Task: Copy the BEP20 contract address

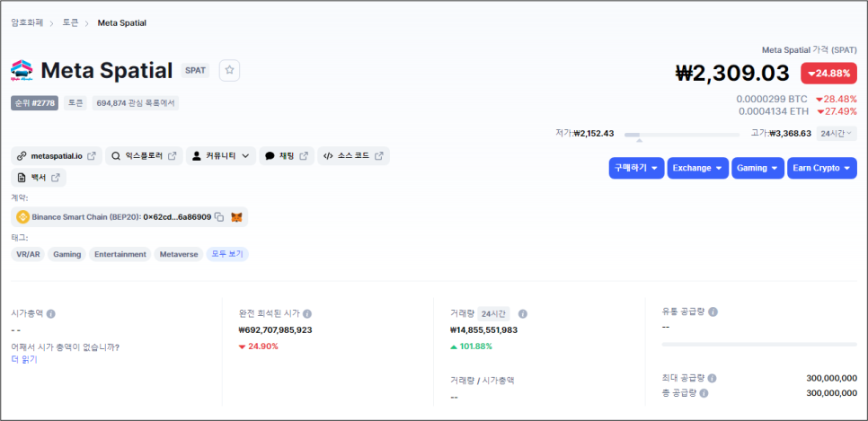Action: click(219, 217)
